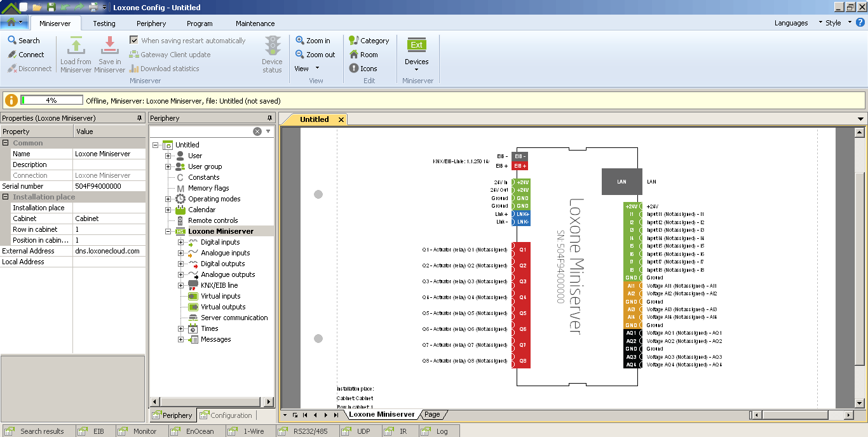Open the View dropdown
868x437 pixels.
tap(307, 69)
